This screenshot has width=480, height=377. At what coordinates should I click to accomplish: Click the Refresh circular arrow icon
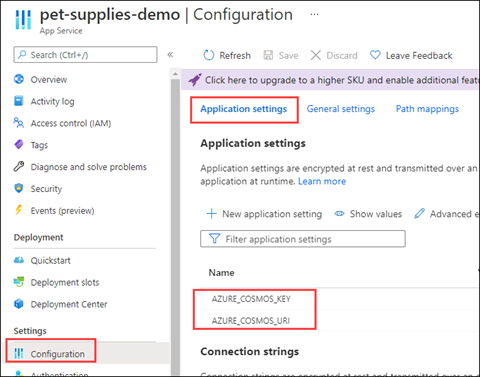[209, 55]
